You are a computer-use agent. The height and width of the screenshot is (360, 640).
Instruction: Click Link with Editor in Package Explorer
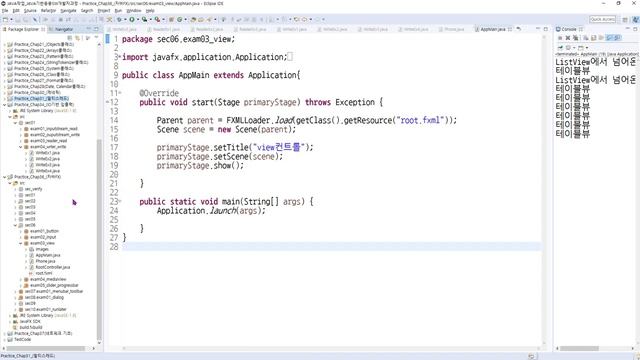(78, 38)
